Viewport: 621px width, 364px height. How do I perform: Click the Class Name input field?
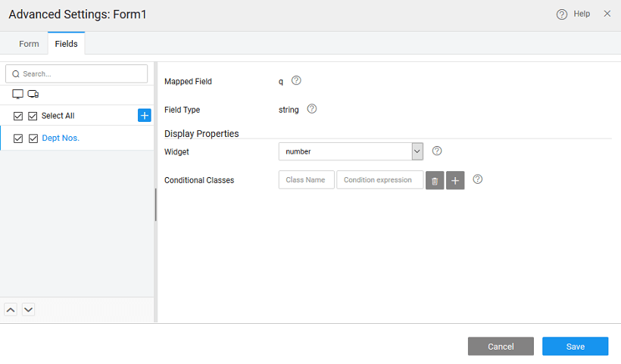click(306, 179)
